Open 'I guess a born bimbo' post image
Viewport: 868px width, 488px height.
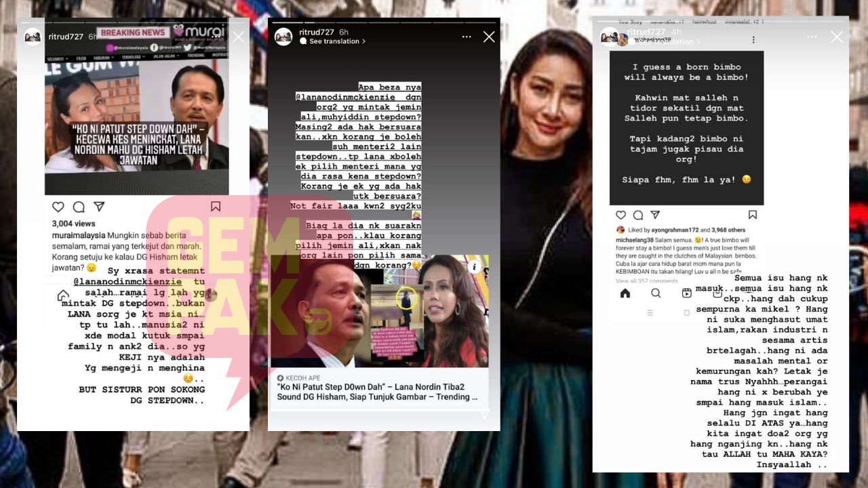coord(686,128)
